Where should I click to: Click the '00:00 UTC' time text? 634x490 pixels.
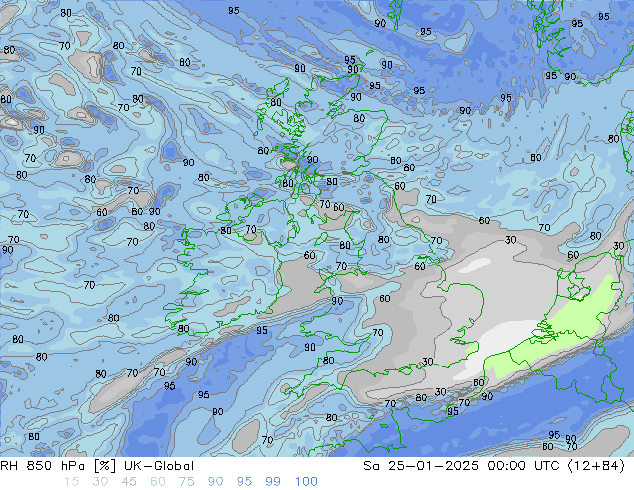[524, 466]
